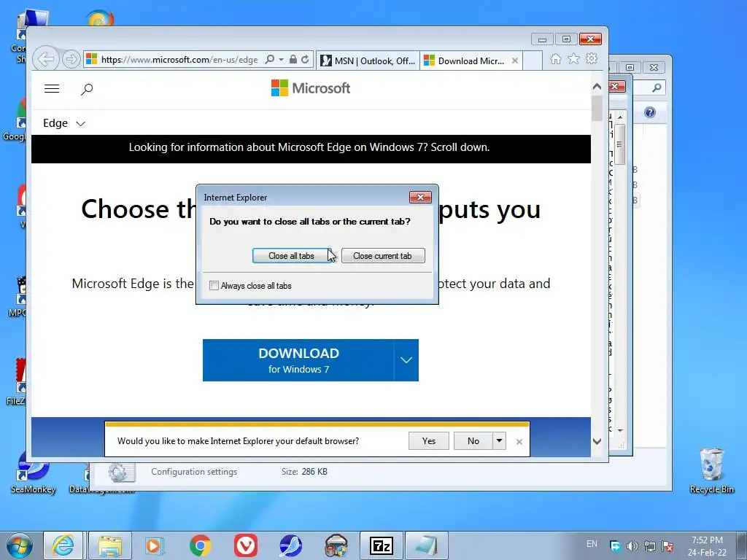Open the Microsoft site hamburger menu

[52, 88]
